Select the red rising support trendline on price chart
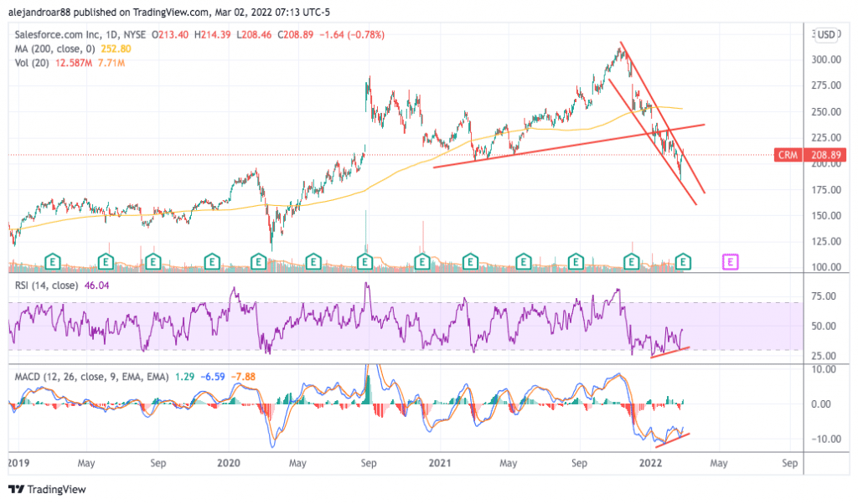Image resolution: width=858 pixels, height=504 pixels. click(x=569, y=146)
